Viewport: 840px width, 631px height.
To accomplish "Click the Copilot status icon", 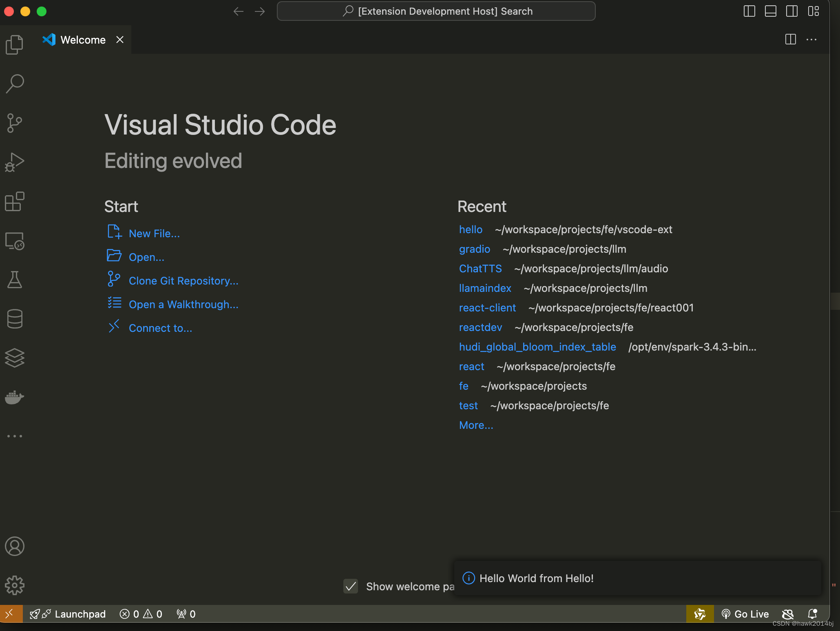I will [788, 614].
